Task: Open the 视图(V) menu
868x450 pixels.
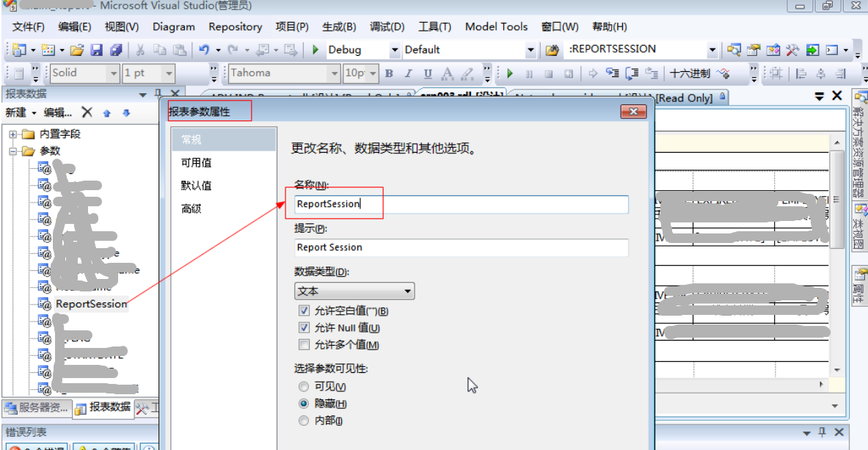Action: [x=122, y=26]
